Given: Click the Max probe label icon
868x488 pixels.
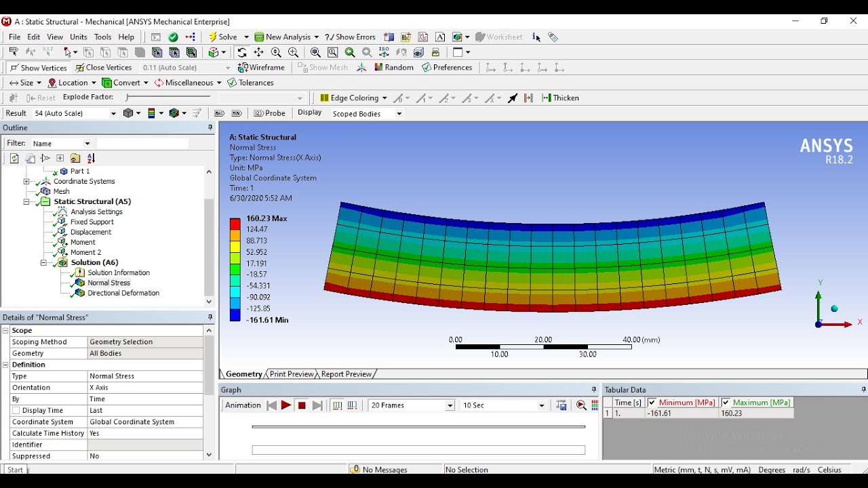Looking at the screenshot, I should click(x=220, y=113).
